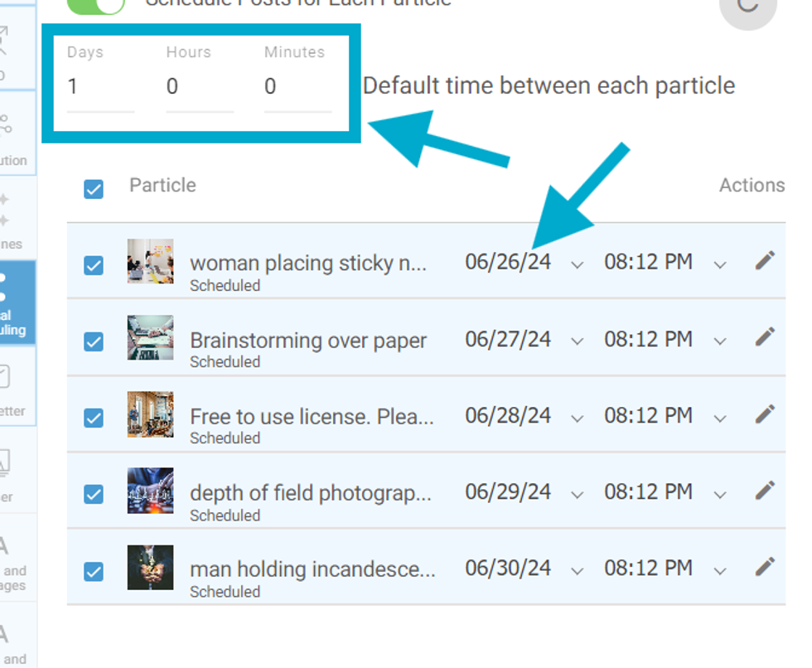Click the 'Free to use license. Plea...' particle title
This screenshot has height=668, width=812.
pos(312,416)
